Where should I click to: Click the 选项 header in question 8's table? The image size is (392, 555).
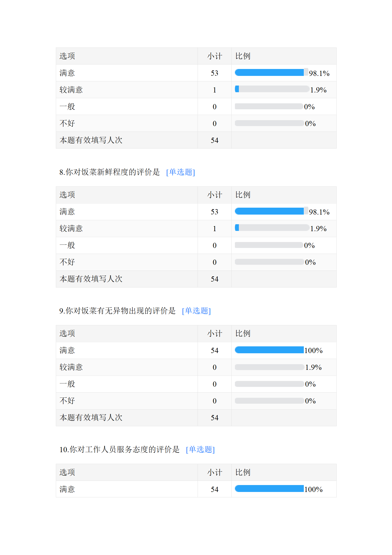[x=67, y=195]
